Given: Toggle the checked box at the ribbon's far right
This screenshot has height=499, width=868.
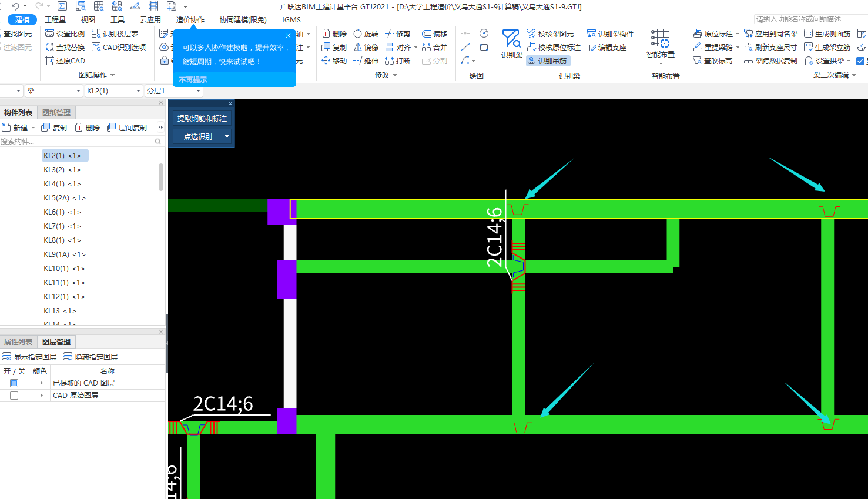Looking at the screenshot, I should tap(860, 61).
